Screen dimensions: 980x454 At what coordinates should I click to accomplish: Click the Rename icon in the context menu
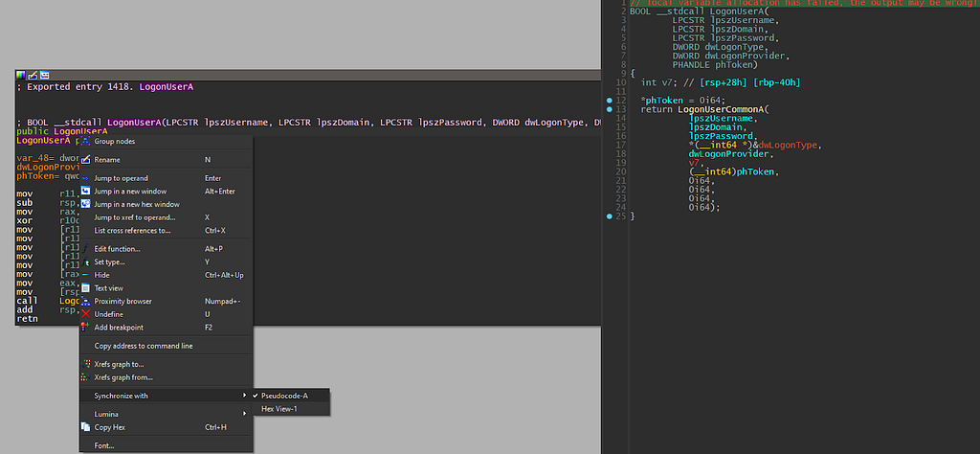pyautogui.click(x=86, y=160)
